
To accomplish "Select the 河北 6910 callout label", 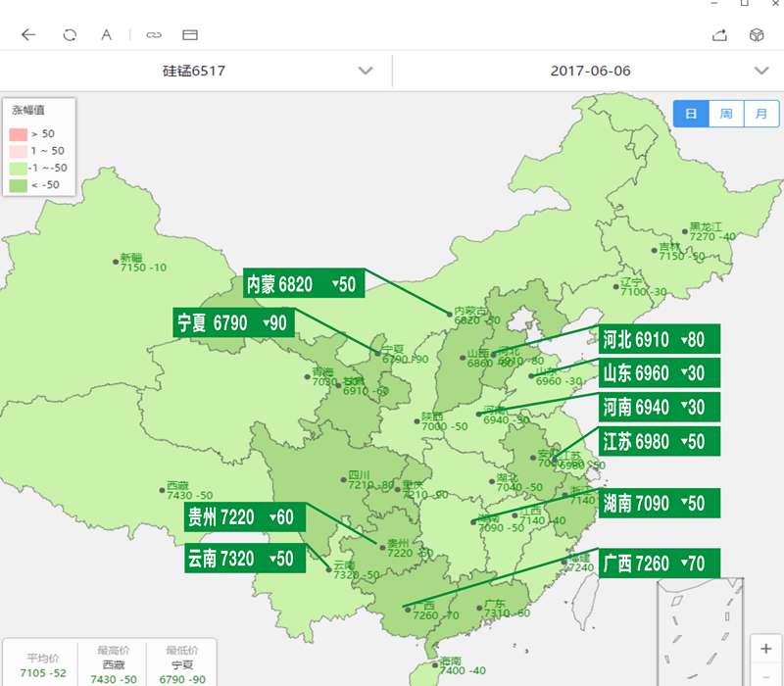I will [x=660, y=338].
